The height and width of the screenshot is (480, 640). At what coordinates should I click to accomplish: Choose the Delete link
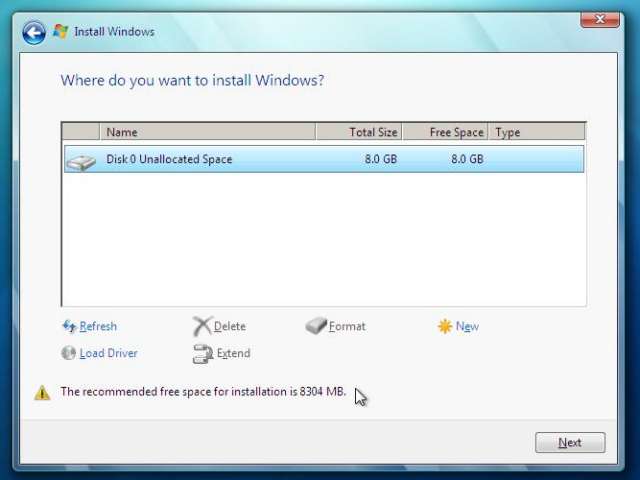point(230,326)
